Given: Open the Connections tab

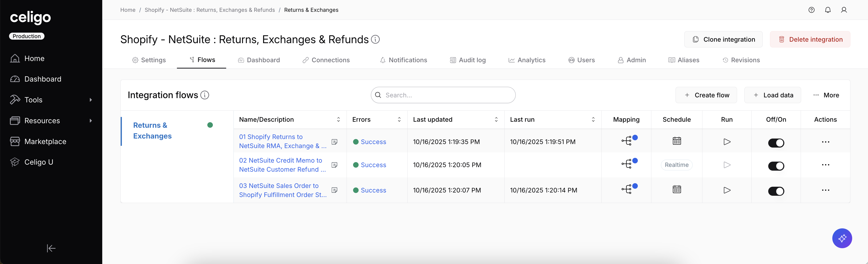Looking at the screenshot, I should (326, 60).
